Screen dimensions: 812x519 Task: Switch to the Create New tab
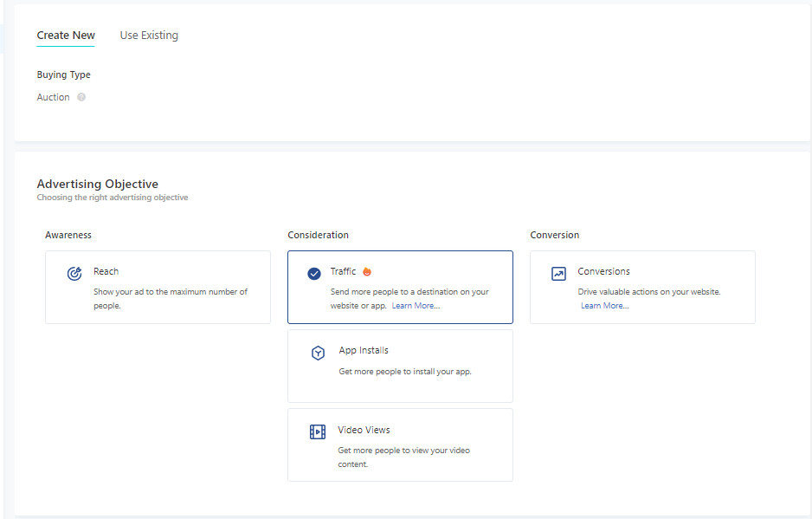coord(66,36)
